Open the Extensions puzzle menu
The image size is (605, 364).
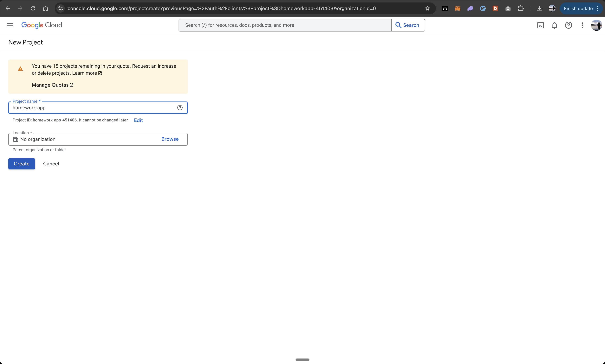point(521,8)
